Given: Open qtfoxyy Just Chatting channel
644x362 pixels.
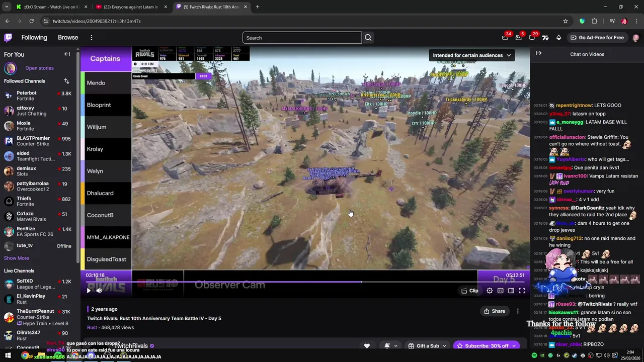Looking at the screenshot, I should tap(40, 111).
